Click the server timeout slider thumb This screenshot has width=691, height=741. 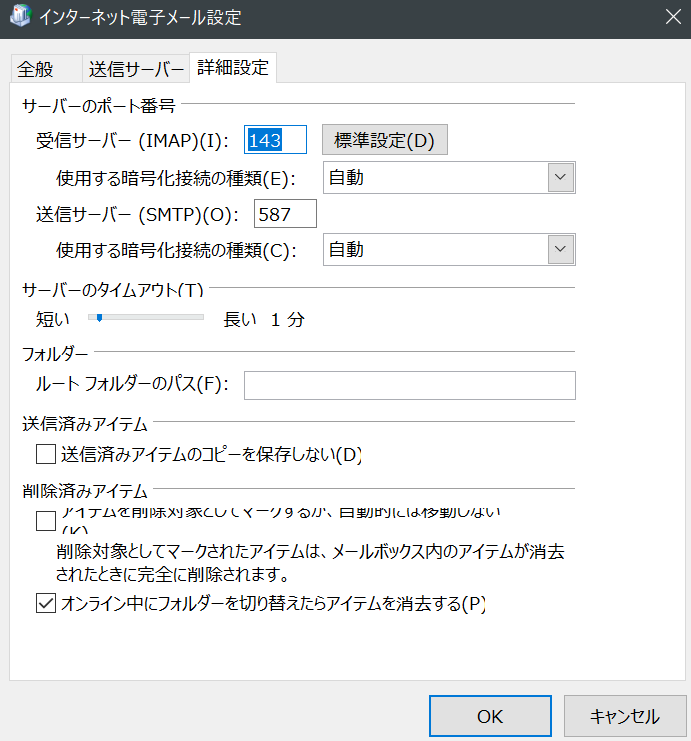99,318
